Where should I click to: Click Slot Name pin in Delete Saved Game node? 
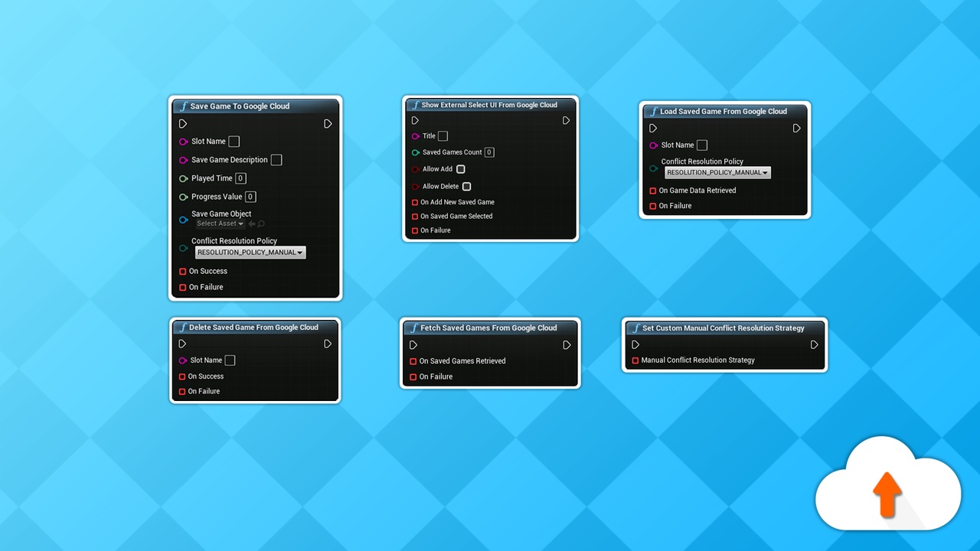pos(183,360)
